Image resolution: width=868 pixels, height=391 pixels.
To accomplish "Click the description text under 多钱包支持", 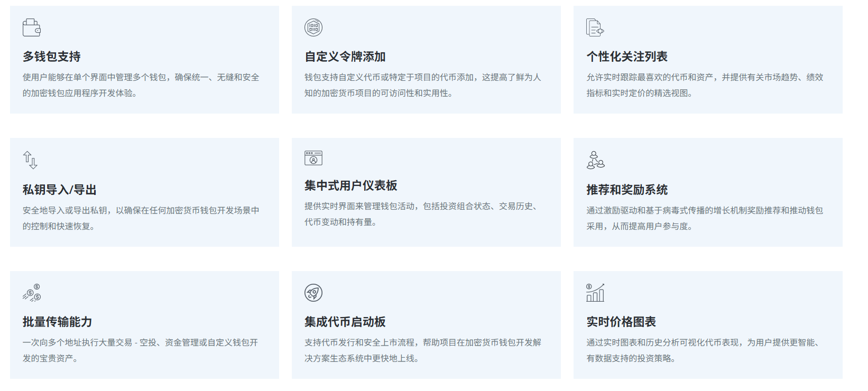I will coord(141,85).
